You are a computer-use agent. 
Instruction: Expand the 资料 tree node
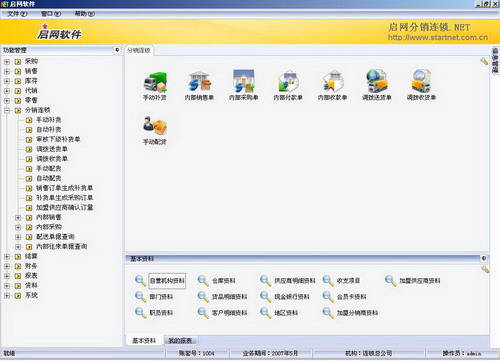pos(7,286)
